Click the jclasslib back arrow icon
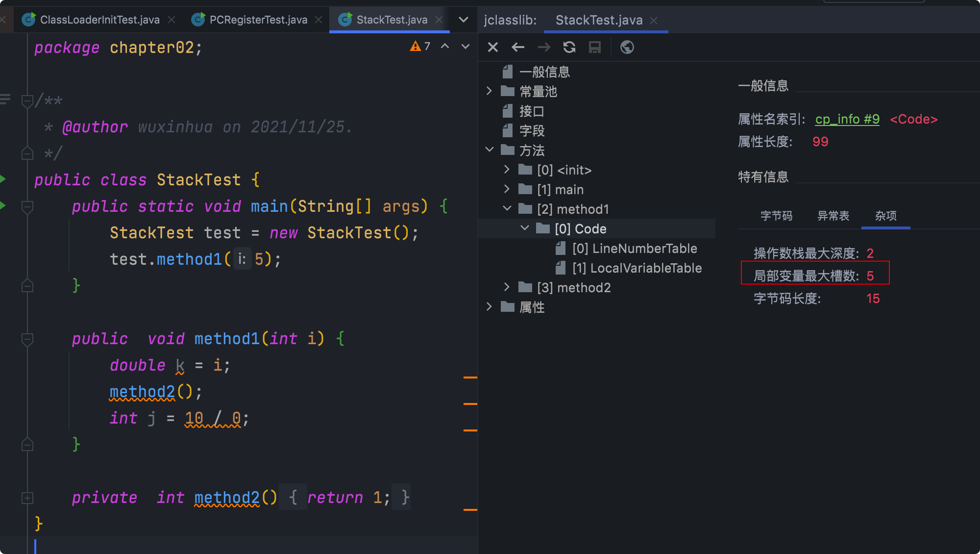Screen dimensions: 980x554 point(518,47)
